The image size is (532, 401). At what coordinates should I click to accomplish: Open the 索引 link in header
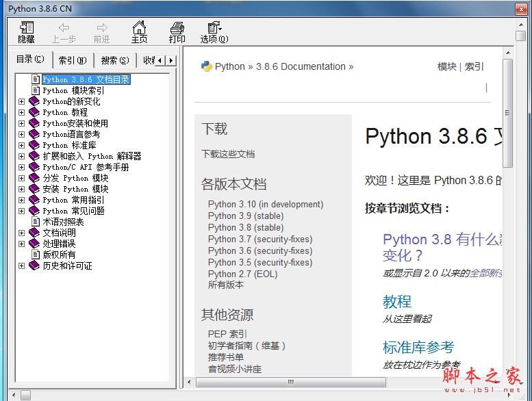(474, 66)
